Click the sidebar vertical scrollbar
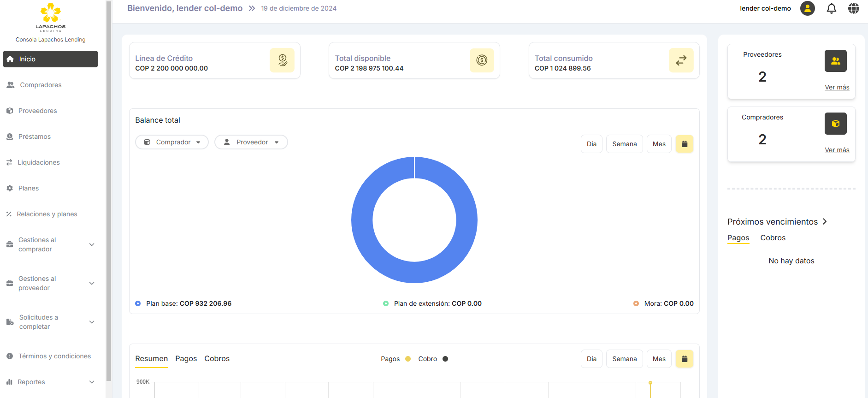The height and width of the screenshot is (398, 868). 109,184
